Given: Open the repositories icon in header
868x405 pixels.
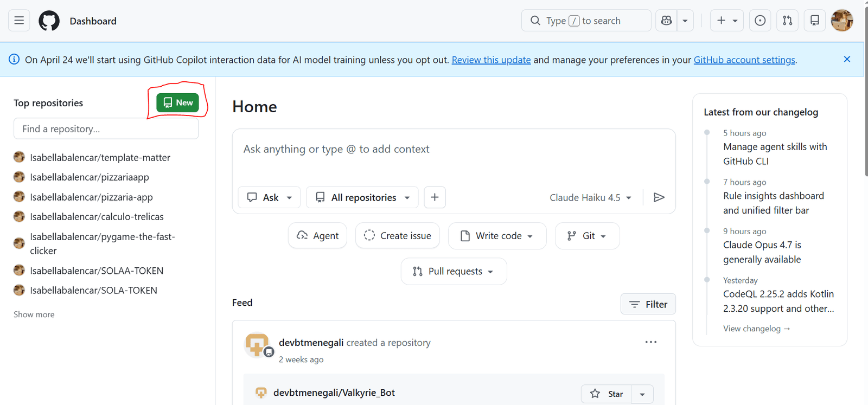Looking at the screenshot, I should click(x=814, y=21).
